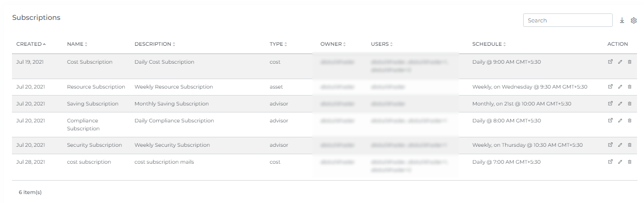Select the Saving Subscription name
Image resolution: width=644 pixels, height=203 pixels.
tap(92, 103)
